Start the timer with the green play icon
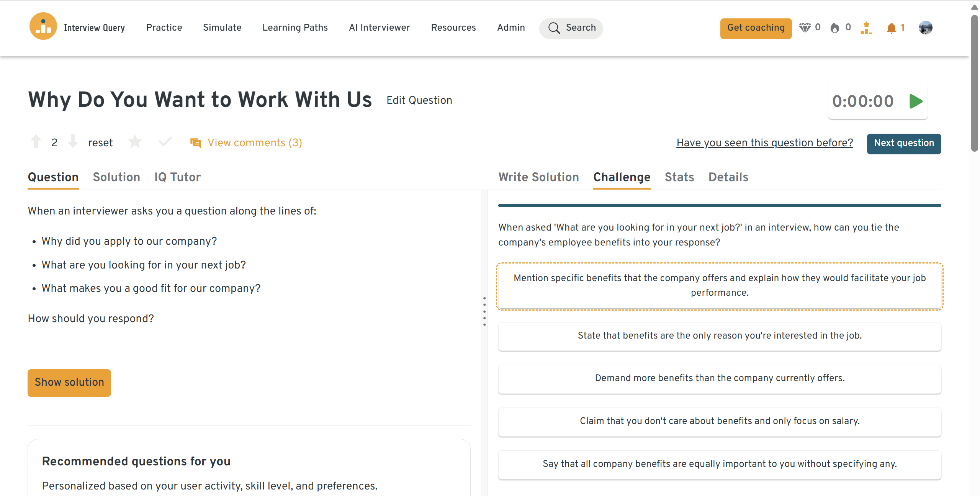The width and height of the screenshot is (980, 496). pos(916,101)
